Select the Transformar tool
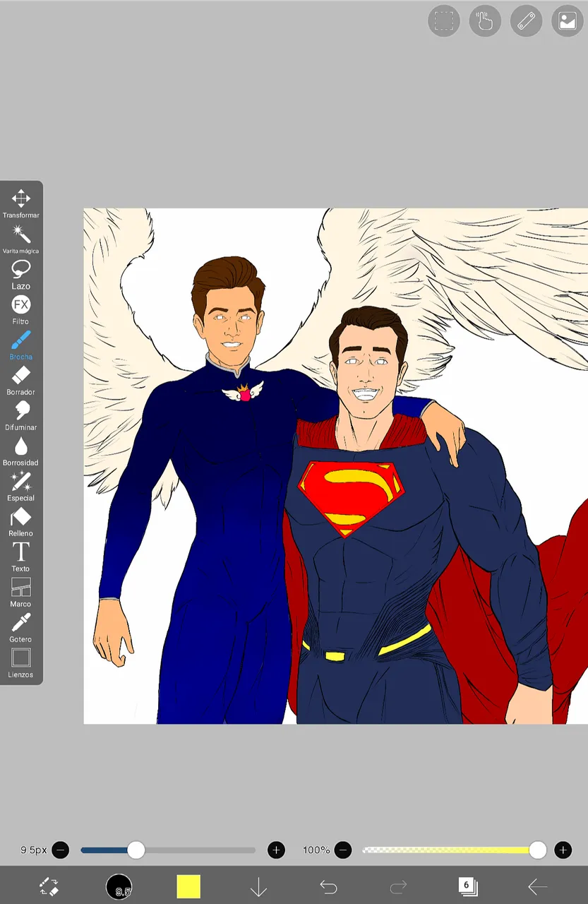 [x=20, y=203]
